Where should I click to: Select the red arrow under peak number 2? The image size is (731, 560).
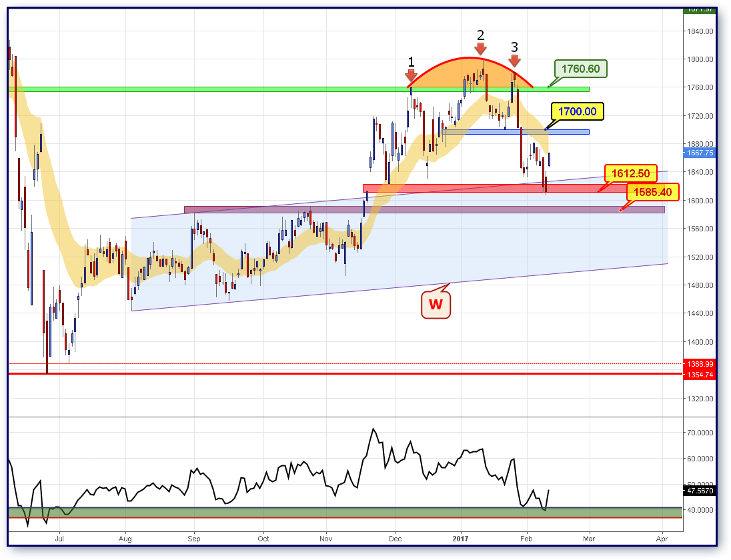pyautogui.click(x=481, y=49)
